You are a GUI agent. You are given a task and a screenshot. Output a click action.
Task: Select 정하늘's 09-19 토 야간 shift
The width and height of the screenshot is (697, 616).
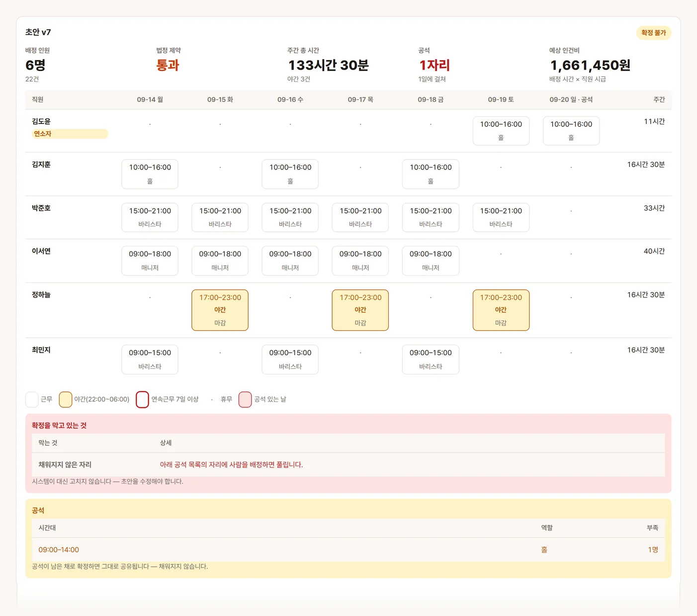pos(501,310)
